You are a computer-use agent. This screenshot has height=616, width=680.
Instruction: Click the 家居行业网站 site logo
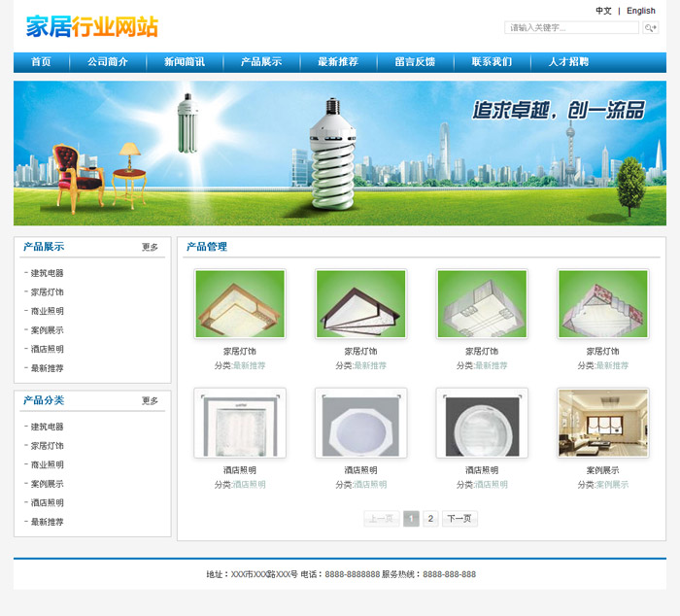[92, 27]
